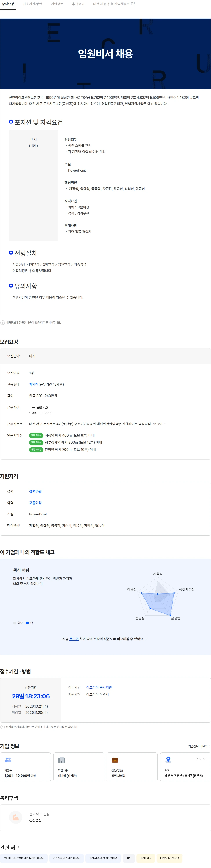Click 로그인 link in 적합도 section
This screenshot has width=211, height=868.
point(74,639)
